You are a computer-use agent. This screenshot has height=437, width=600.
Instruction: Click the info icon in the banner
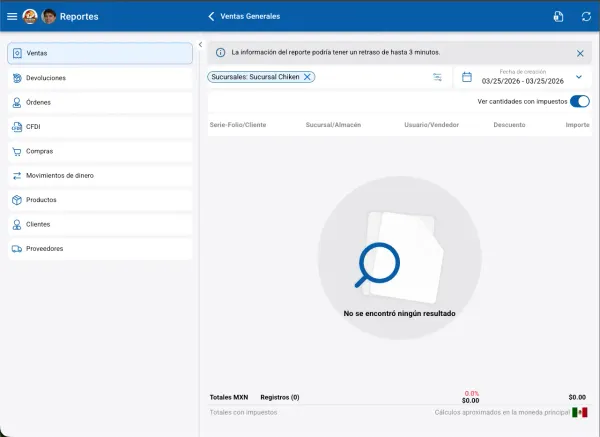220,52
